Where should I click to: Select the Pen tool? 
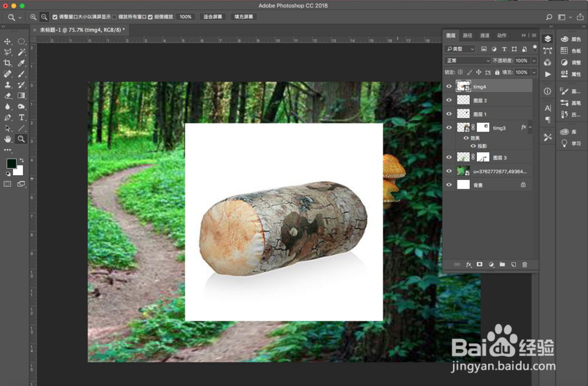[7, 118]
